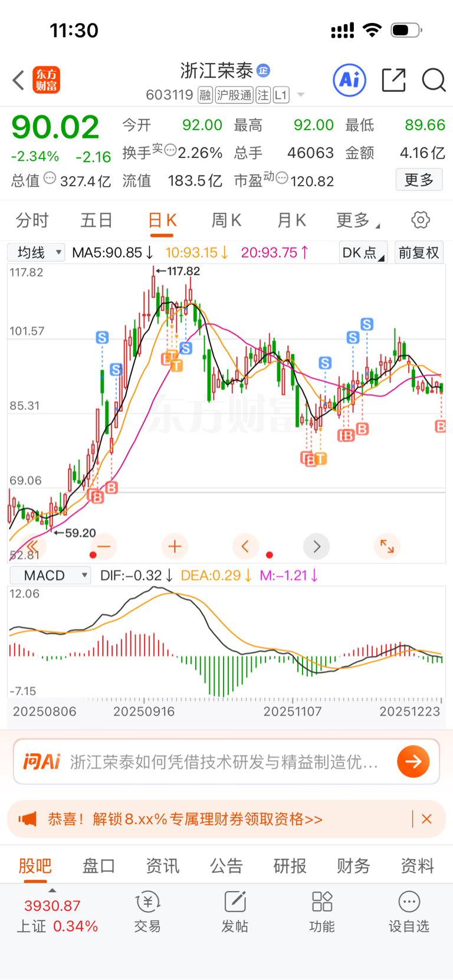The width and height of the screenshot is (453, 980).
Task: Tap the zoom out minus button
Action: pos(104,546)
